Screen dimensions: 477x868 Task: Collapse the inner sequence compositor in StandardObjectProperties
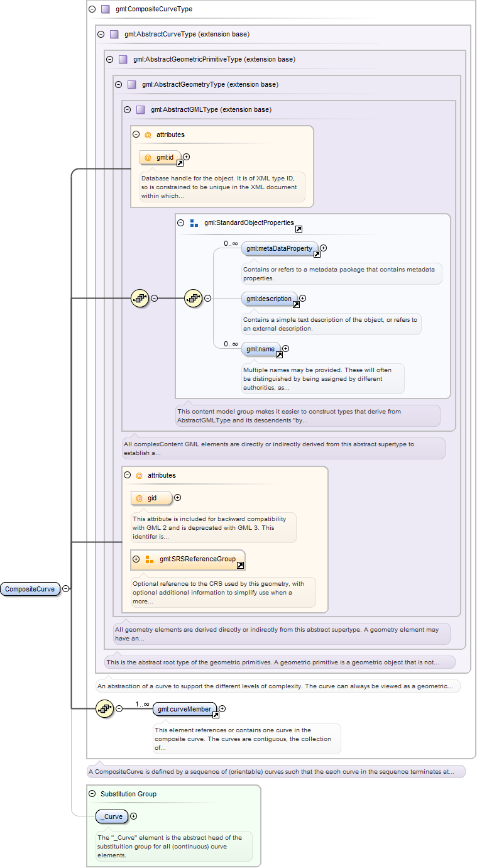[x=208, y=299]
